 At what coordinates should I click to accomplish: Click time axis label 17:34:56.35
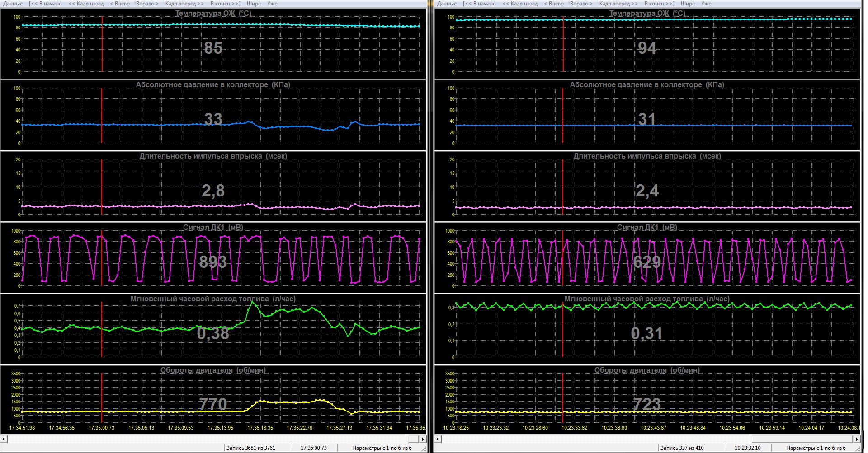pyautogui.click(x=61, y=428)
